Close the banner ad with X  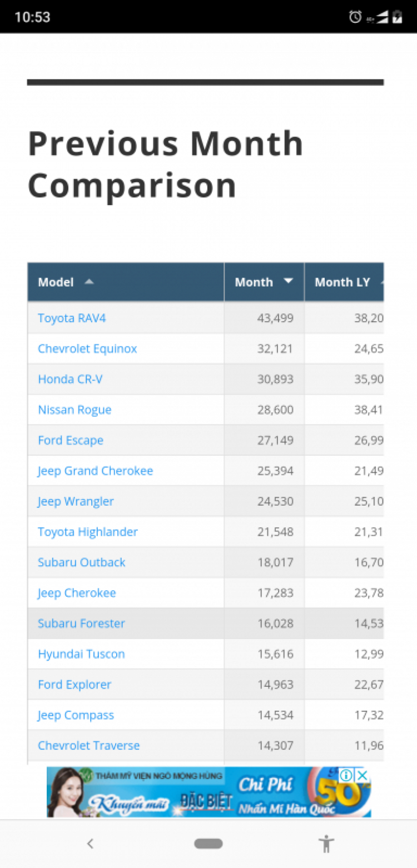point(362,775)
